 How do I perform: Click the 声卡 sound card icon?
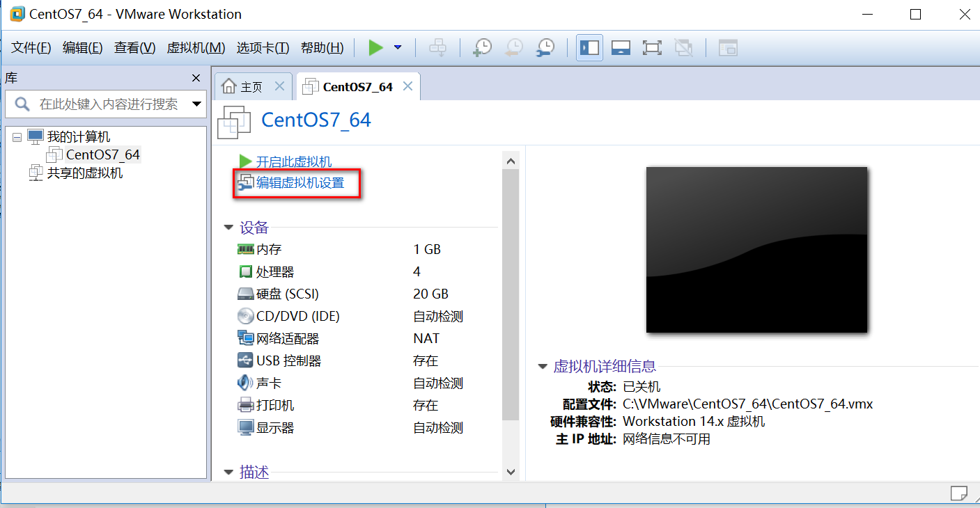click(245, 383)
